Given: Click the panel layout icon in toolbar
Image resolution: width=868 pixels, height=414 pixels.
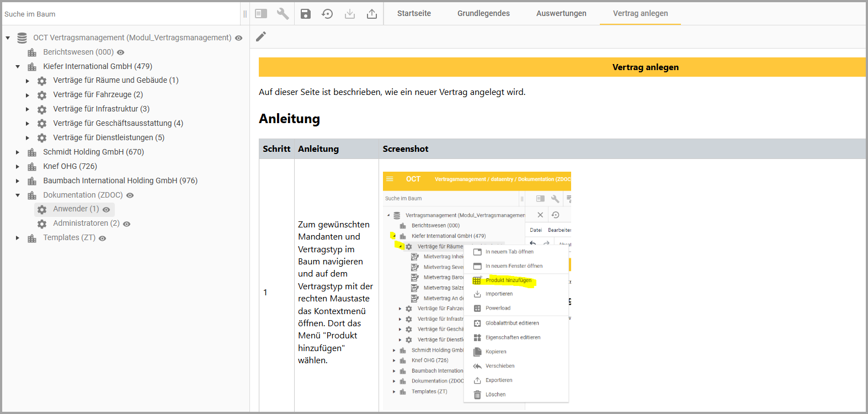Looking at the screenshot, I should [x=261, y=14].
